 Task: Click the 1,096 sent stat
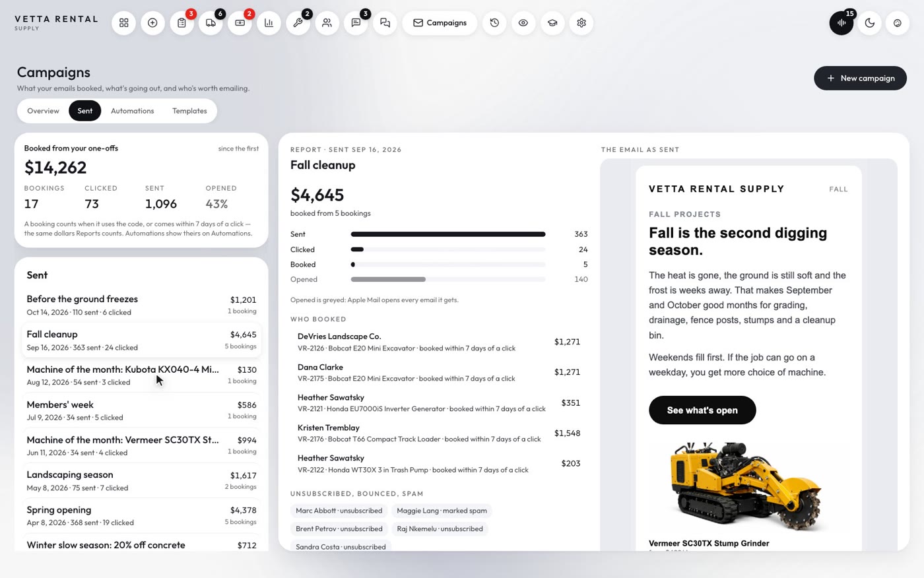(x=161, y=204)
